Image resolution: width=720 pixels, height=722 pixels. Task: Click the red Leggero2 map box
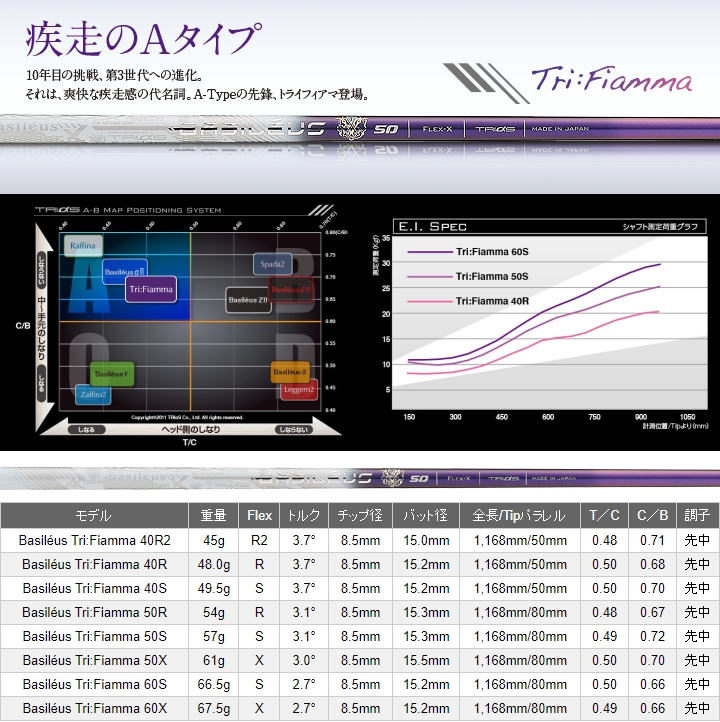click(299, 390)
